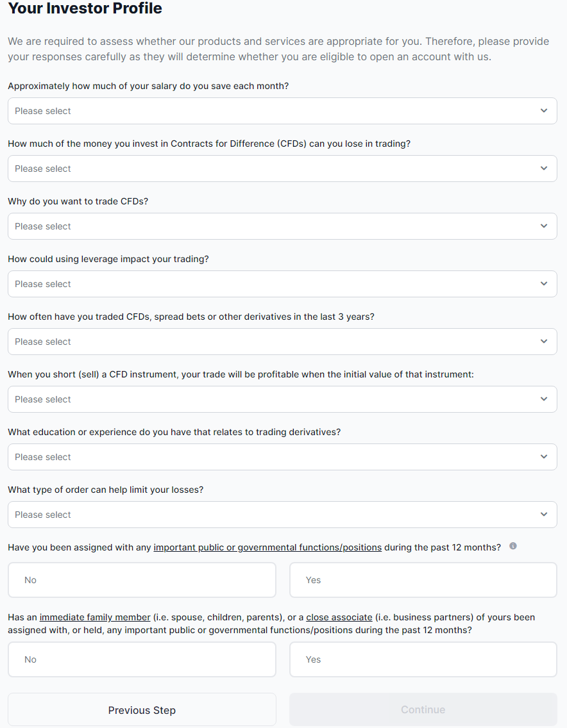Click the info icon beside governmental functions question
The image size is (567, 728).
[x=513, y=547]
